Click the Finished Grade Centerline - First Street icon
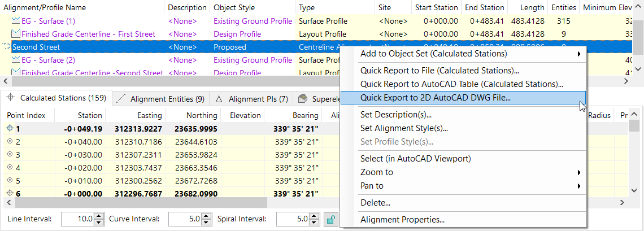This screenshot has width=644, height=231. point(15,34)
